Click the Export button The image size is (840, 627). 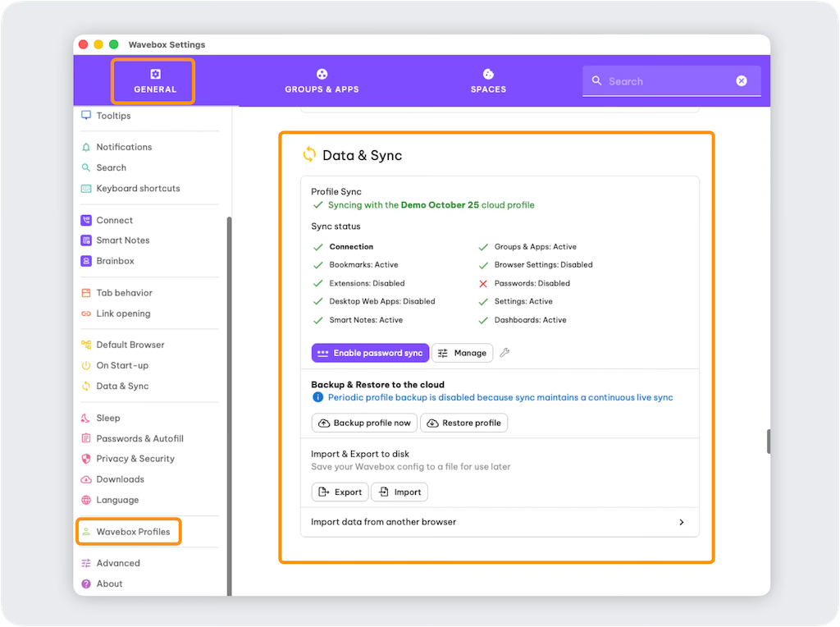pyautogui.click(x=340, y=492)
